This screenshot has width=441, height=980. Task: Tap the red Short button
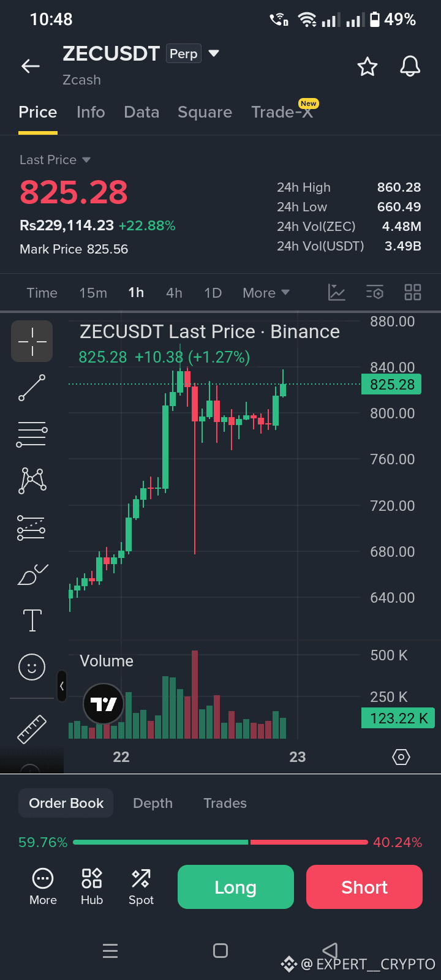click(x=364, y=887)
